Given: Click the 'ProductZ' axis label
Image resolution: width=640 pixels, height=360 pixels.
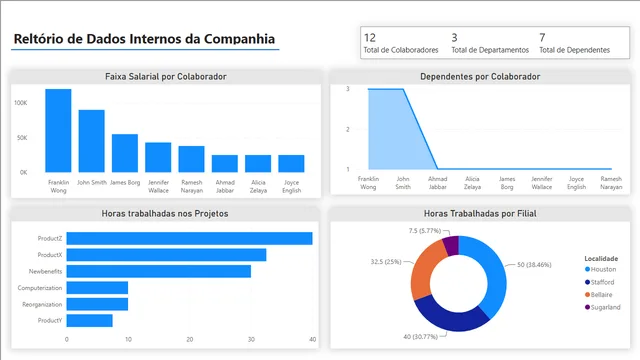Looking at the screenshot, I should click(50, 238).
